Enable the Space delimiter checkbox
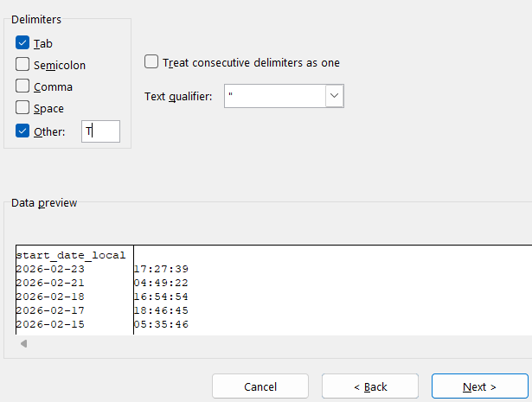Viewport: 532px width, 402px height. [x=22, y=109]
